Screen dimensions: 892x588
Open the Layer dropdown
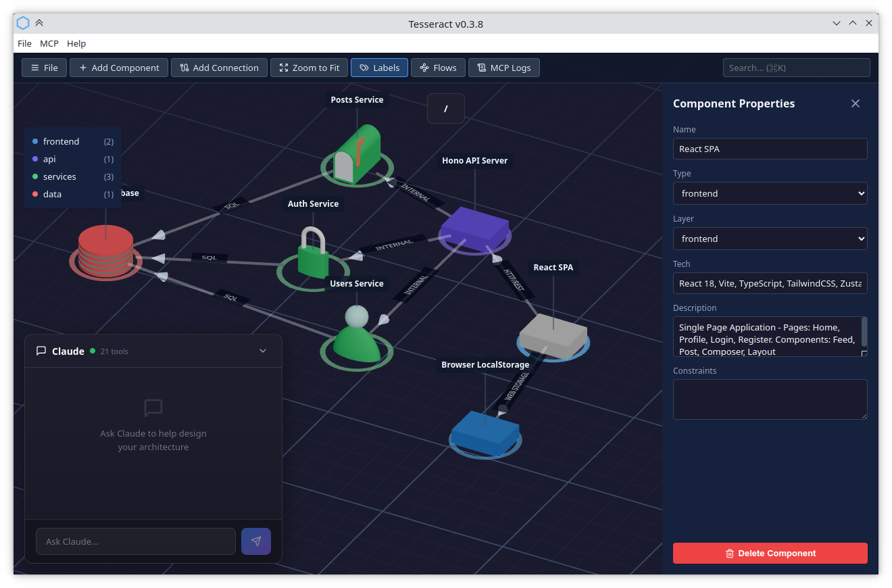coord(770,239)
